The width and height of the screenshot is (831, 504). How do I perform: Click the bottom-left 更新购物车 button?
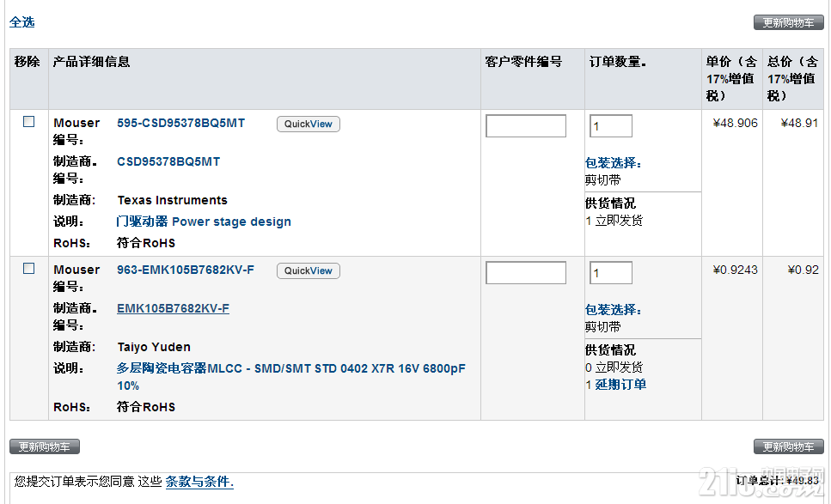(45, 446)
